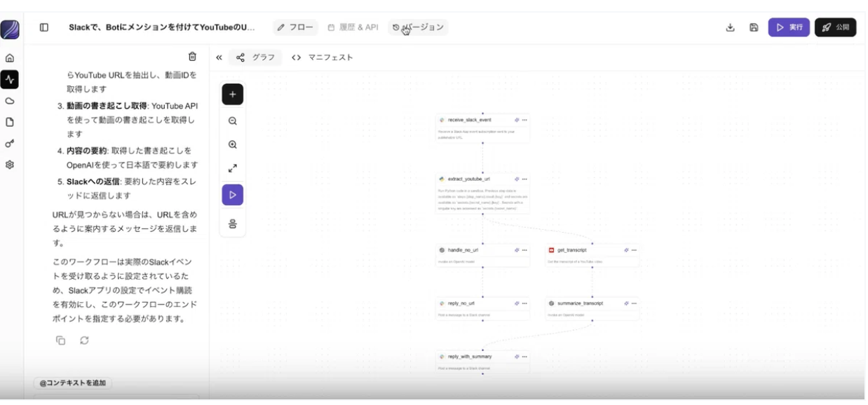Save workflow using the floppy icon
Image resolution: width=868 pixels, height=405 pixels.
coord(754,27)
